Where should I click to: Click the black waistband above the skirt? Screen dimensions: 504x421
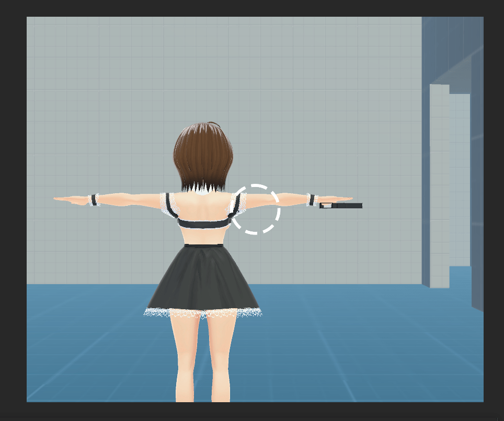(x=203, y=245)
